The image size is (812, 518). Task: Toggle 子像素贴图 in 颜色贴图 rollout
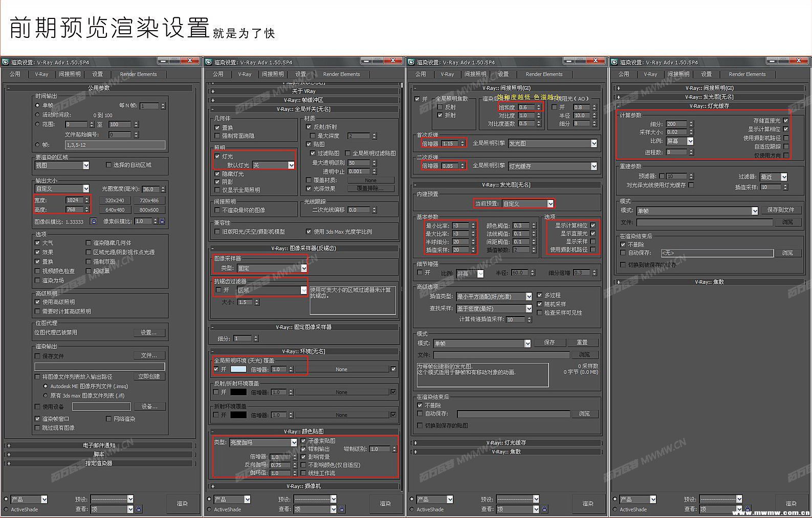pyautogui.click(x=303, y=441)
